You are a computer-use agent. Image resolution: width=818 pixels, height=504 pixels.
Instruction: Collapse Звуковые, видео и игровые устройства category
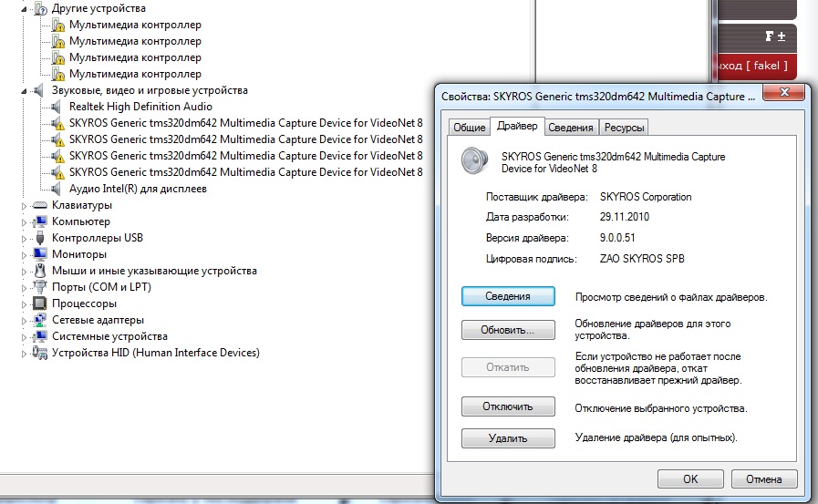[x=25, y=90]
